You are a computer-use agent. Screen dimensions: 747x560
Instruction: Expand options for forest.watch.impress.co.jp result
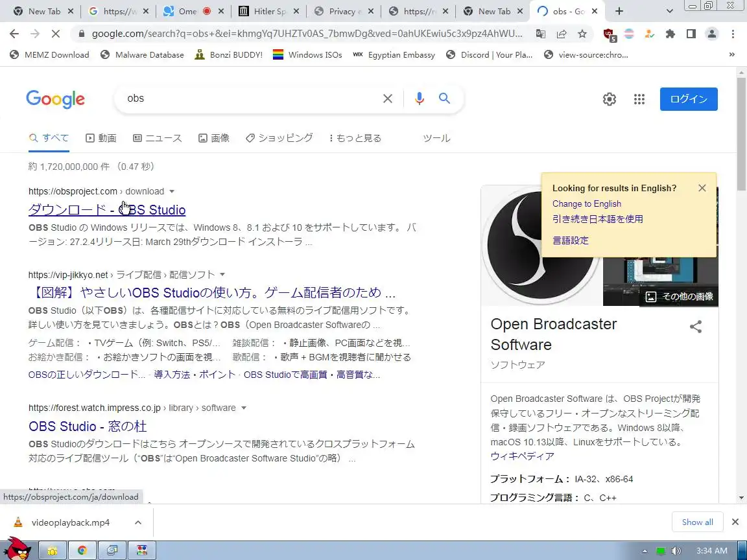click(244, 408)
